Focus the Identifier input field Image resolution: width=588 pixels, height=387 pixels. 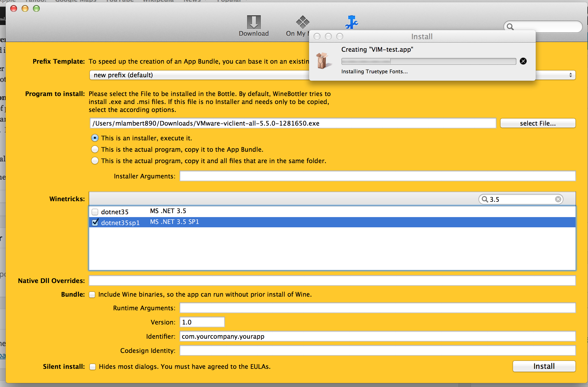[x=377, y=336]
